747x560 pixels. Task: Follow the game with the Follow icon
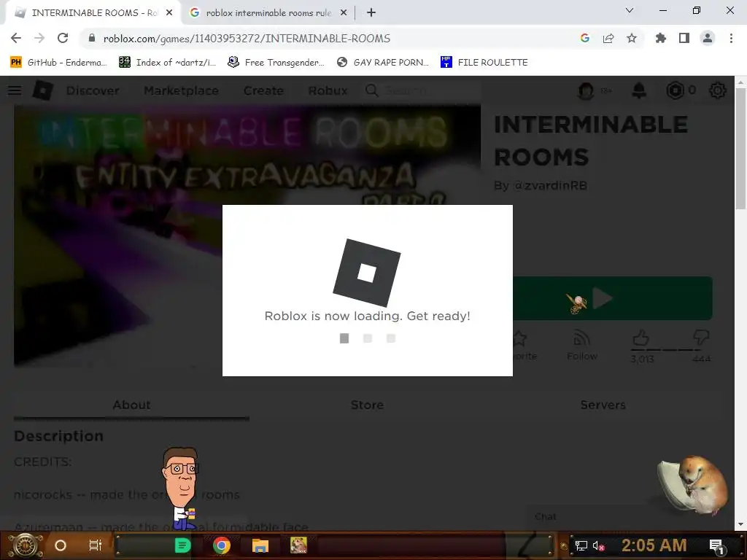click(x=581, y=345)
